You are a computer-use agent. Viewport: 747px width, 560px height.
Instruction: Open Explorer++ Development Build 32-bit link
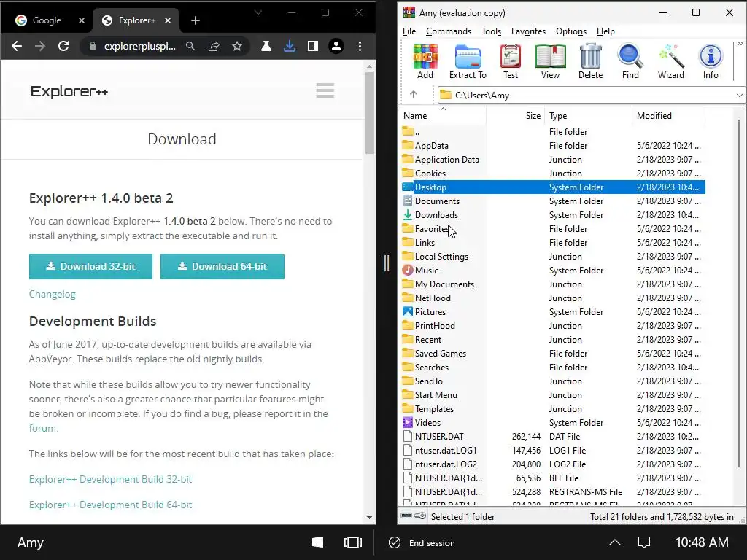tap(111, 479)
